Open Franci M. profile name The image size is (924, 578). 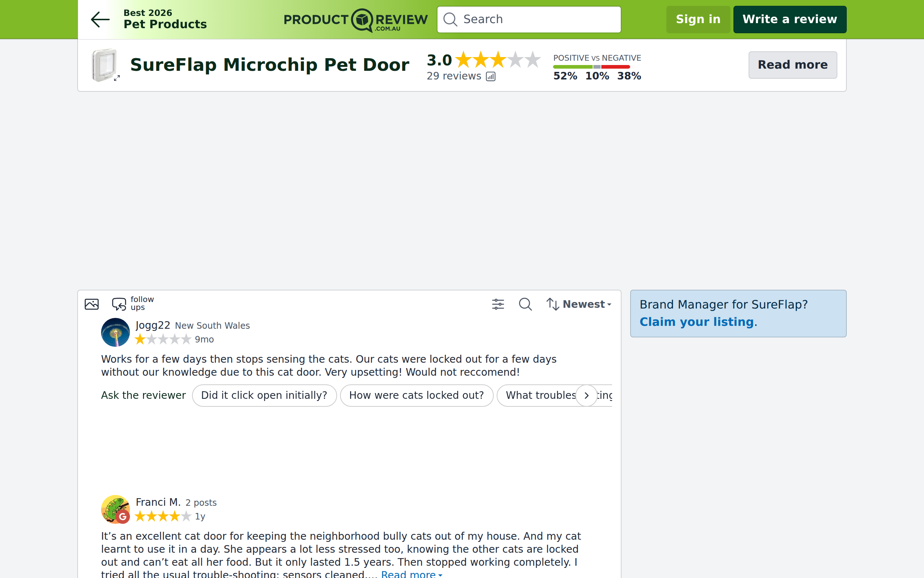point(158,502)
